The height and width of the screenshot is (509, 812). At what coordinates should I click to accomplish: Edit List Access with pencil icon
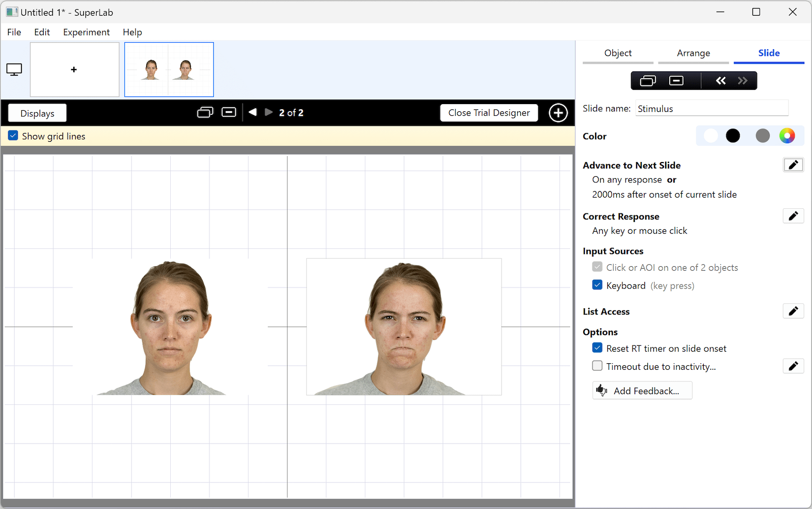click(793, 311)
